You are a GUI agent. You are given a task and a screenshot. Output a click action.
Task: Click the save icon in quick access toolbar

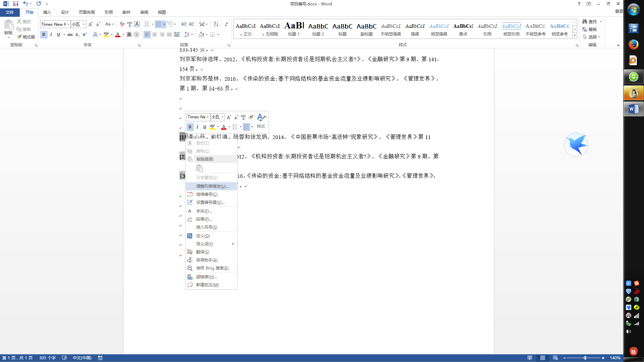[15, 4]
